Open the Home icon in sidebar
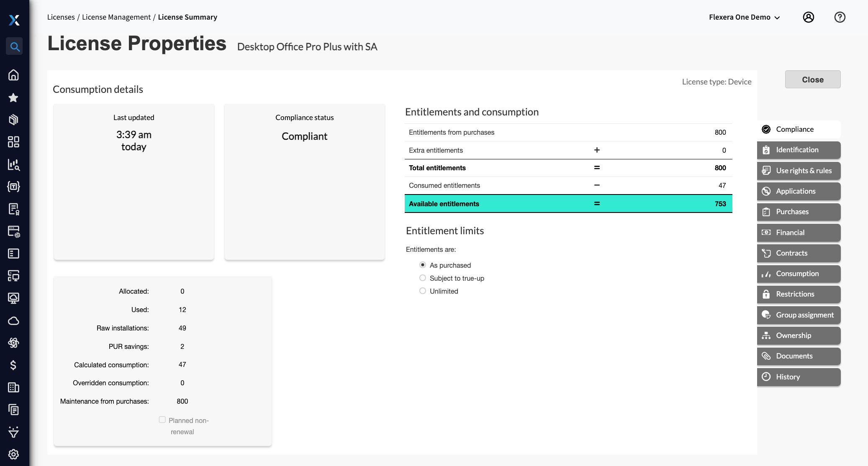The height and width of the screenshot is (466, 868). [x=13, y=75]
